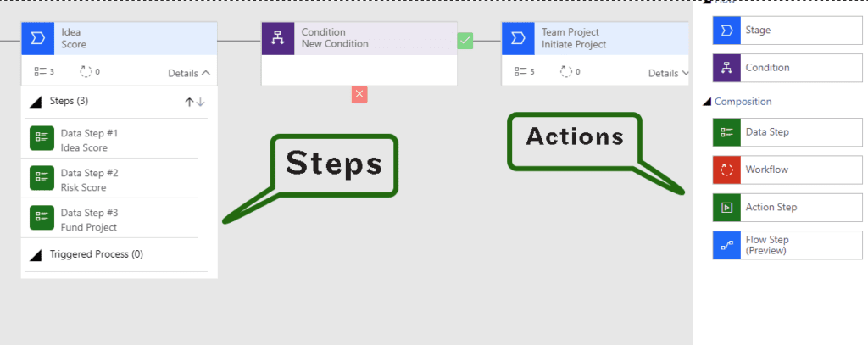Move step down with the down arrow
The height and width of the screenshot is (345, 868).
(x=200, y=102)
